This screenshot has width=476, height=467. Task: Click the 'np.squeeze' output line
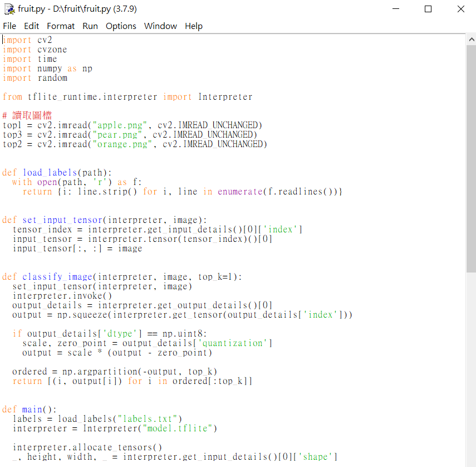click(182, 315)
